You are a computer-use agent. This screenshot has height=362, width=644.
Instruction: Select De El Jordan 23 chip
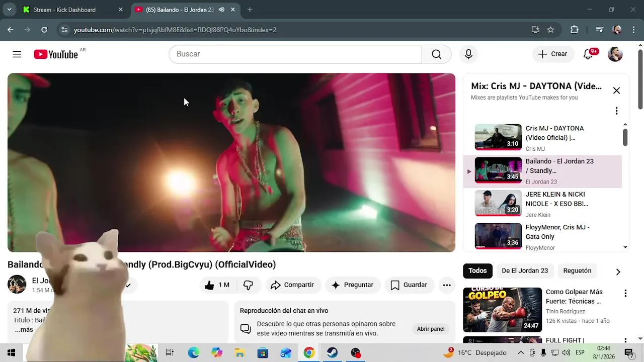tap(525, 270)
